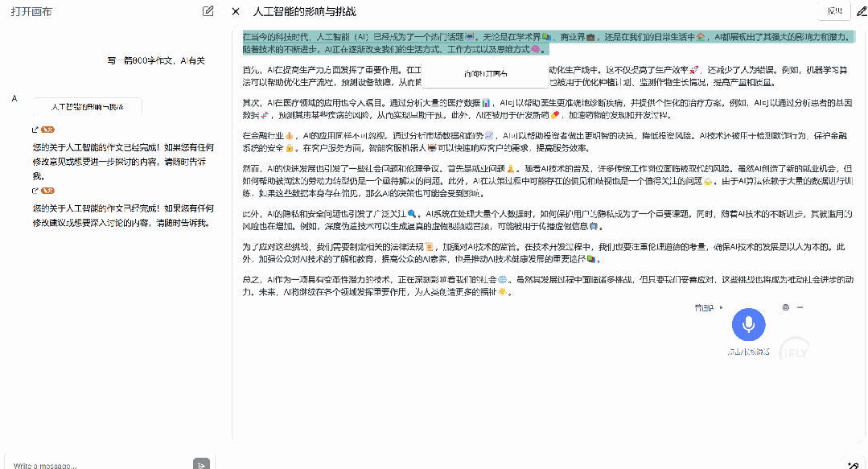Click 打开画布 in the top-left menu
Viewport: 868px width, 469px height.
tap(31, 11)
